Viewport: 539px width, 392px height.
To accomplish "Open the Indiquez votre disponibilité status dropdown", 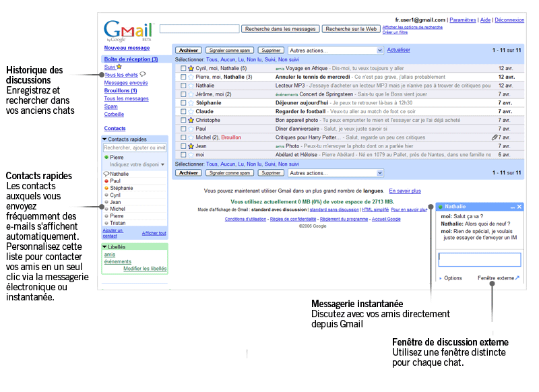I will [x=162, y=164].
